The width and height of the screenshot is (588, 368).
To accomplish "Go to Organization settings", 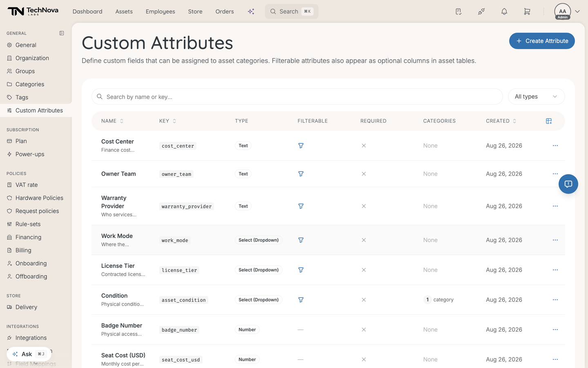I will click(36, 58).
